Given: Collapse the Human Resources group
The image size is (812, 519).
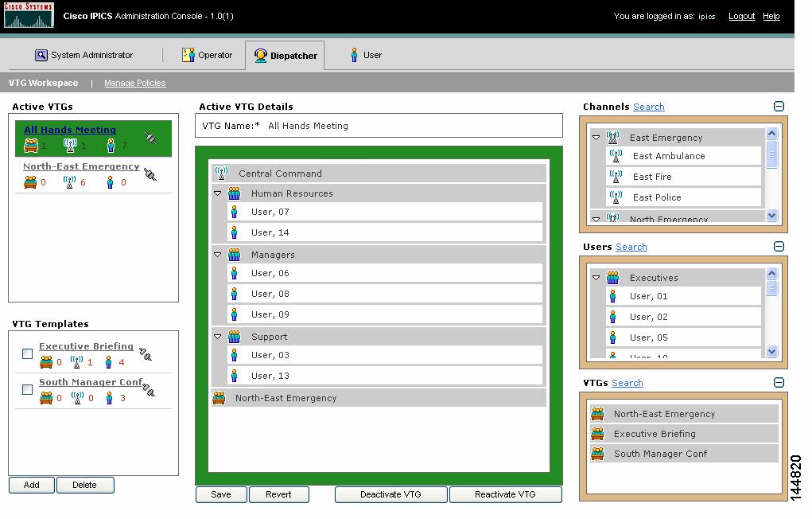Looking at the screenshot, I should point(217,193).
